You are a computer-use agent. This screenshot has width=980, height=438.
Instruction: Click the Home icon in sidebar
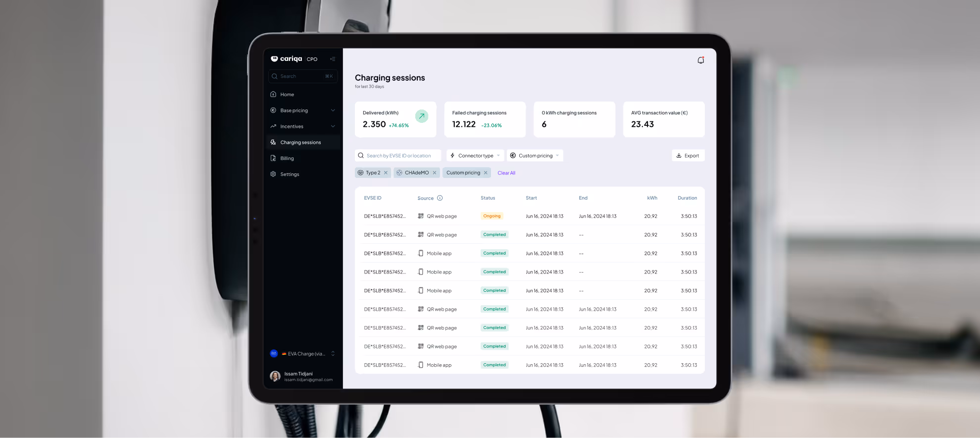[273, 94]
